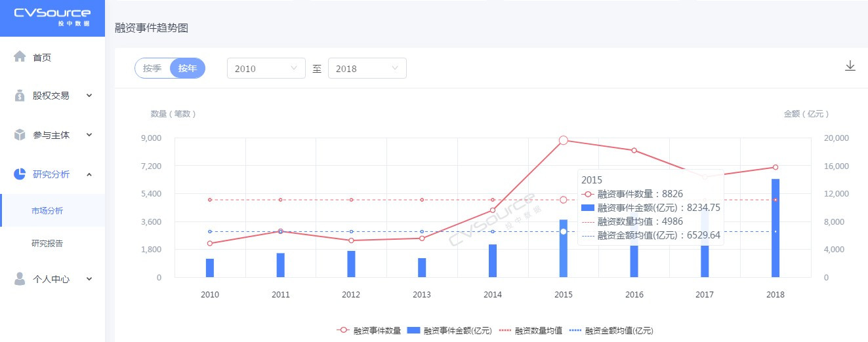Click the home icon beside 首页

pyautogui.click(x=20, y=57)
